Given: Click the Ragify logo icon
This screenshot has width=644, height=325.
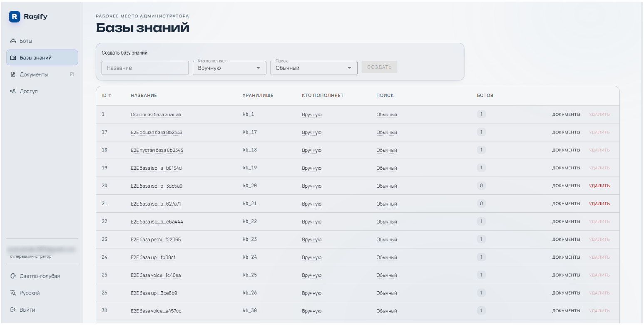Looking at the screenshot, I should (x=15, y=17).
